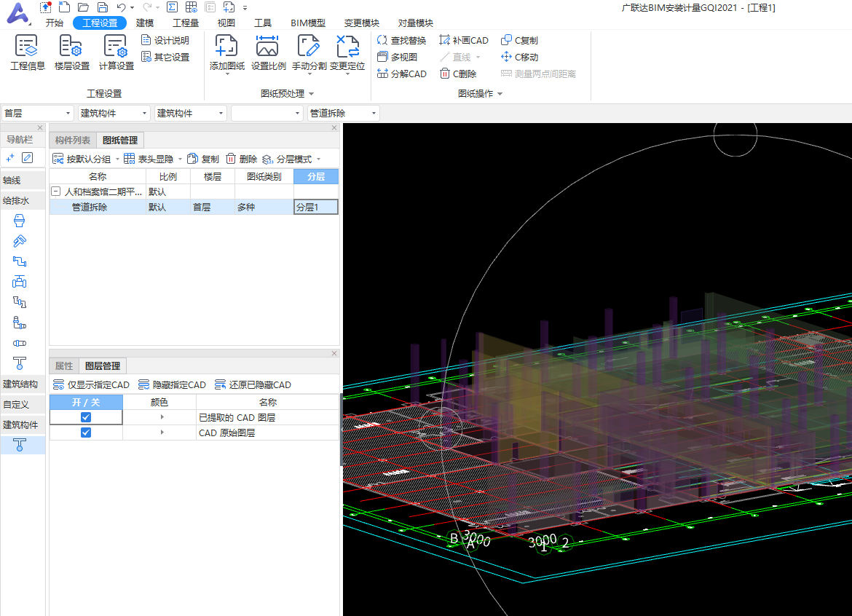
Task: Click the save icon in quick access toolbar
Action: pos(102,7)
